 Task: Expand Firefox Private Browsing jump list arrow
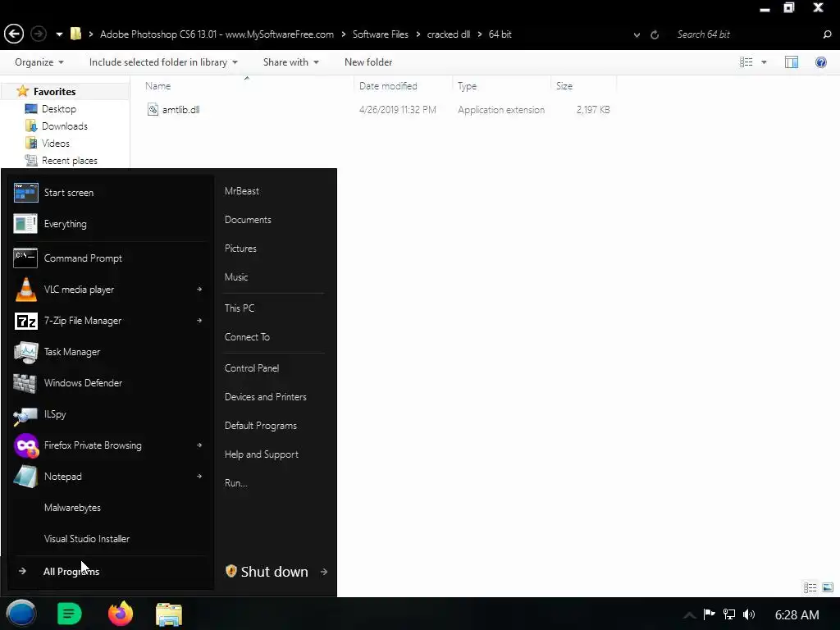(199, 445)
